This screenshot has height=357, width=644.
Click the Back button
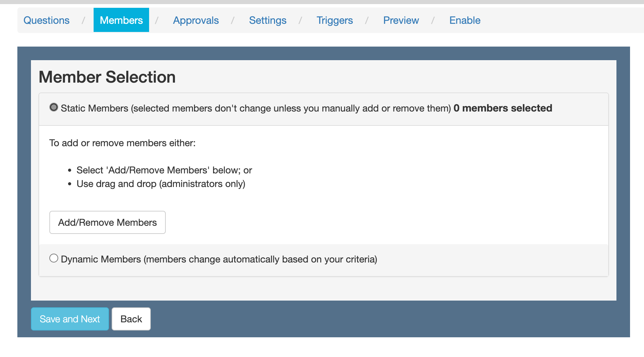point(131,319)
